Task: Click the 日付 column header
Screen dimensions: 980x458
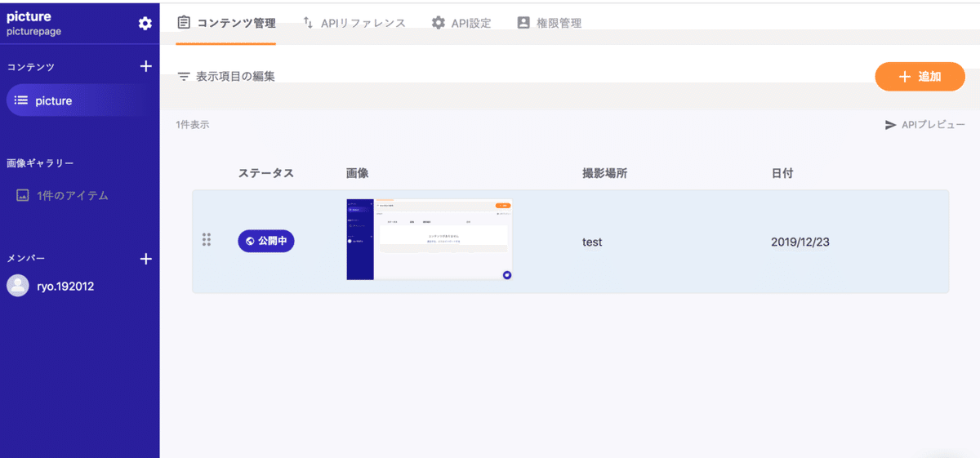Action: coord(782,173)
